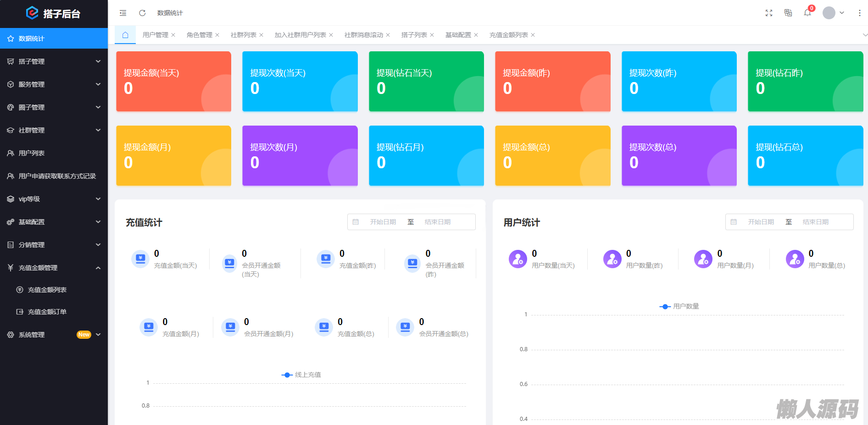Screen dimensions: 868x425
Task: Click 开始日期 field in 充值统计
Action: pos(383,222)
